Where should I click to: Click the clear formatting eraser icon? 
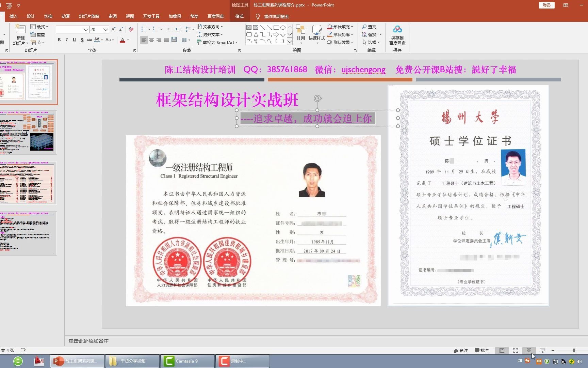[x=131, y=30]
